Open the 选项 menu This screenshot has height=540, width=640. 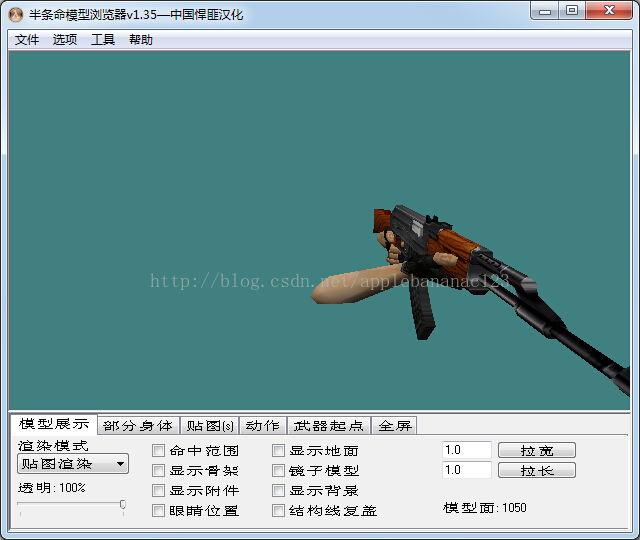(65, 40)
